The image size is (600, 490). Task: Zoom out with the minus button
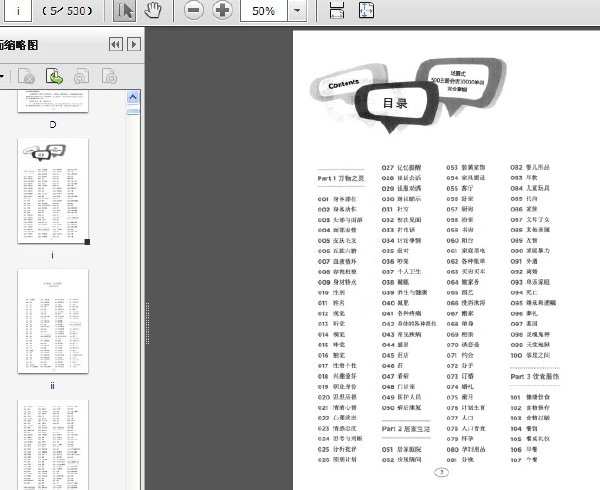(194, 10)
